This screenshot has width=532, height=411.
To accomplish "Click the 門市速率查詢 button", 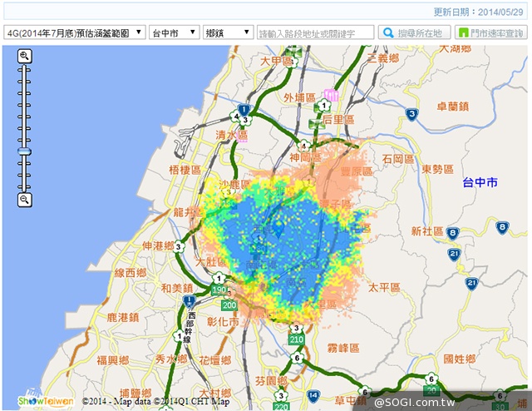I will pyautogui.click(x=492, y=32).
